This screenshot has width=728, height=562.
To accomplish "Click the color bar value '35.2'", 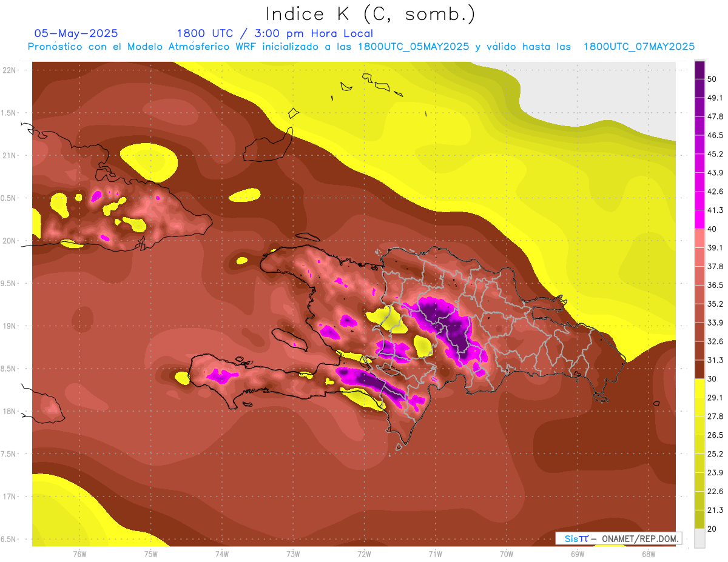I will 715,304.
